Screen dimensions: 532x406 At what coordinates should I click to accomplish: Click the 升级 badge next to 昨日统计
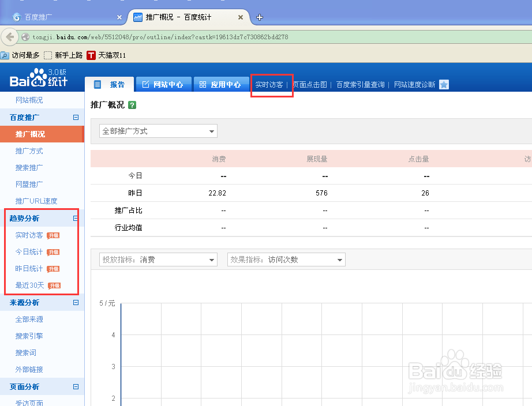point(53,269)
